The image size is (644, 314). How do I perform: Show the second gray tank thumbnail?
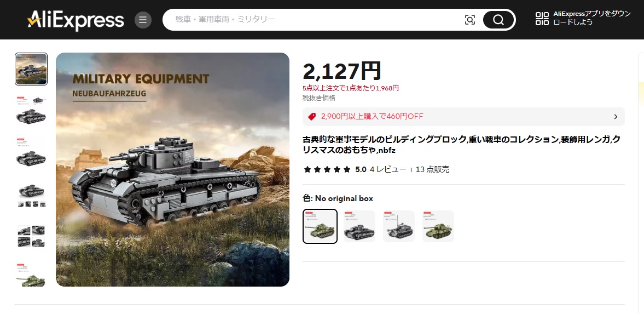(x=31, y=111)
